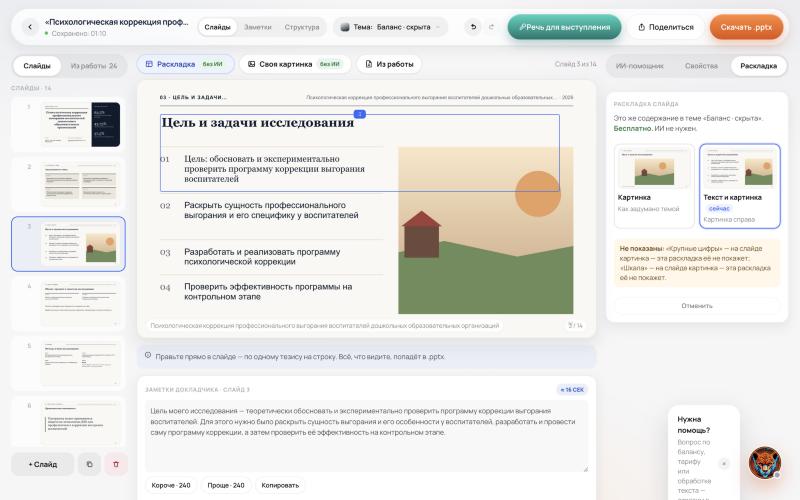Open the «Из работы 24» sidebar tab
This screenshot has width=800, height=500.
[x=94, y=66]
